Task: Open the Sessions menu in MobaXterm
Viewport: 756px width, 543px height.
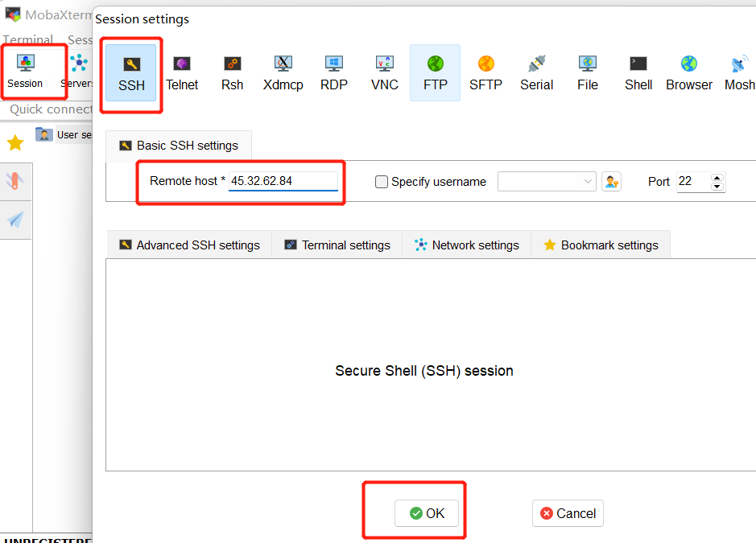Action: point(80,39)
